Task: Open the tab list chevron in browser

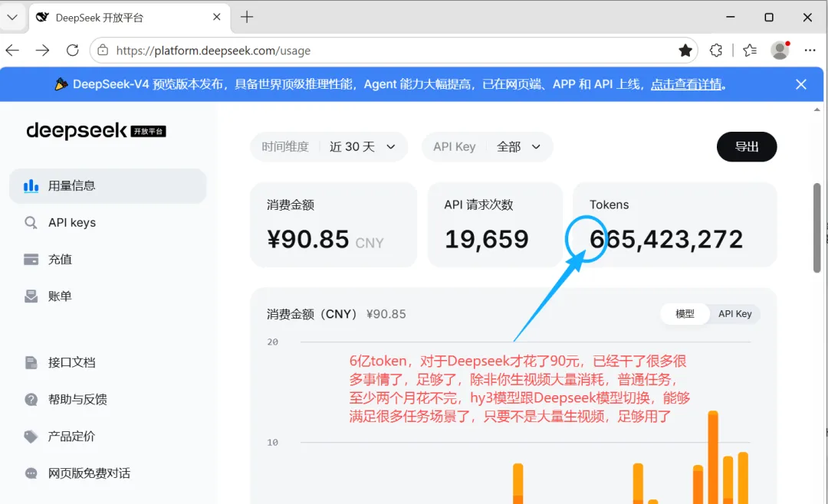Action: click(x=12, y=17)
